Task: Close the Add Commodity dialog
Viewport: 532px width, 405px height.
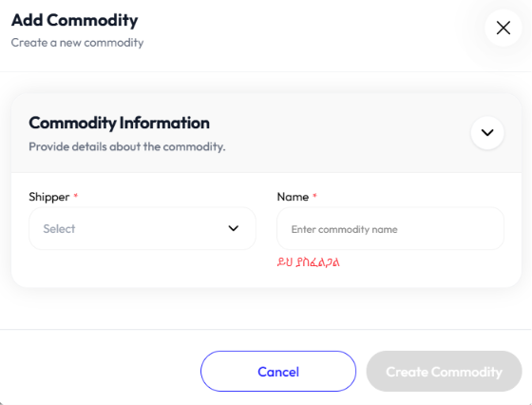Action: 503,28
